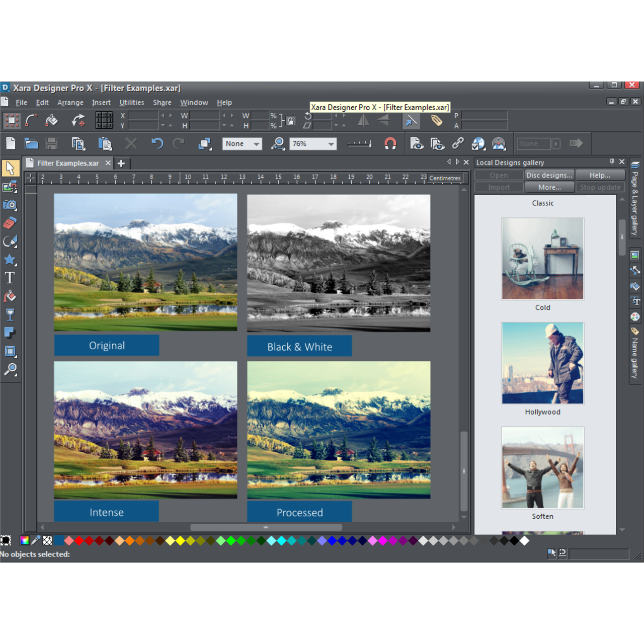Click the Undo arrow in toolbar

point(157,144)
